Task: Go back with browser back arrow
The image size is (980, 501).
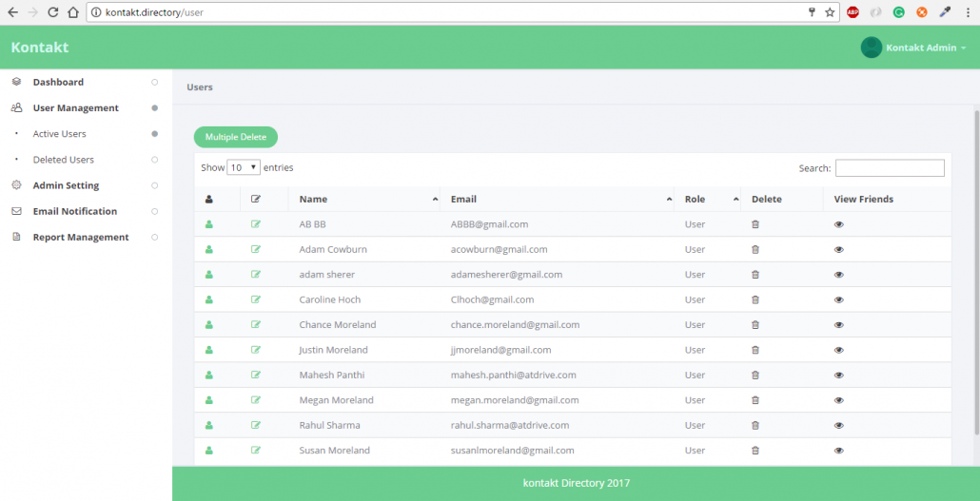Action: point(12,11)
